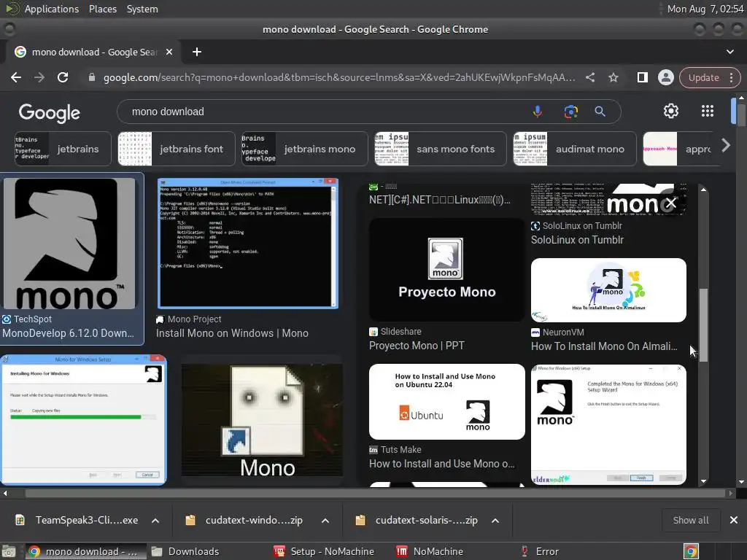Click the clock in the top panel
This screenshot has width=747, height=560.
(705, 9)
